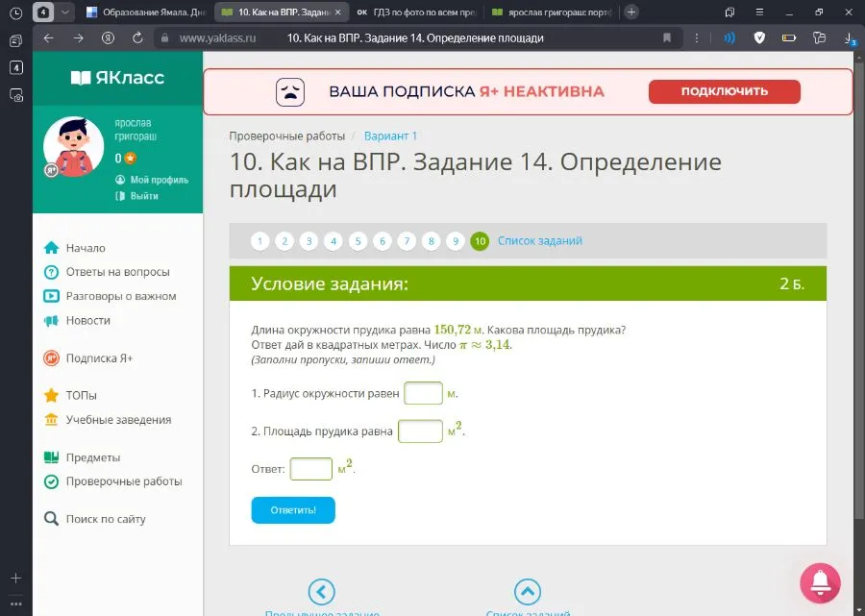The image size is (865, 616).
Task: Click the radius answer input field
Action: pyautogui.click(x=423, y=393)
